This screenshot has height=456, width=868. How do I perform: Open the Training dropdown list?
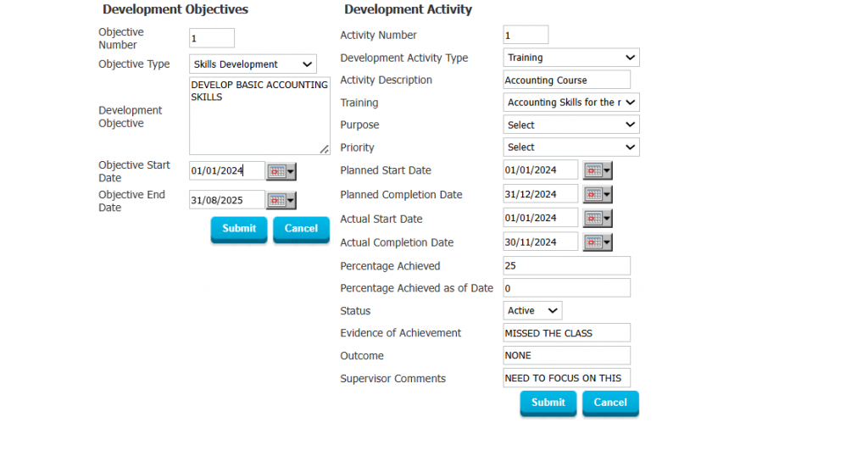click(571, 103)
